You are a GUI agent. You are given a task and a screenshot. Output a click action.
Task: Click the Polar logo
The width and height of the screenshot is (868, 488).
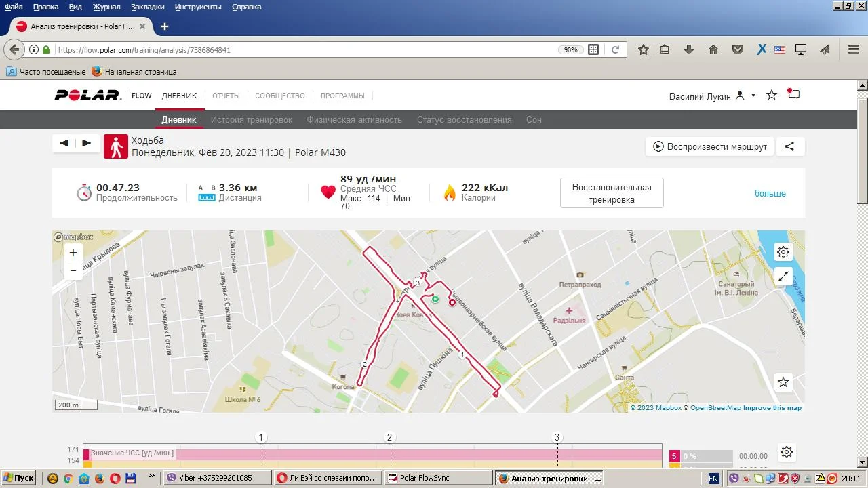(87, 96)
